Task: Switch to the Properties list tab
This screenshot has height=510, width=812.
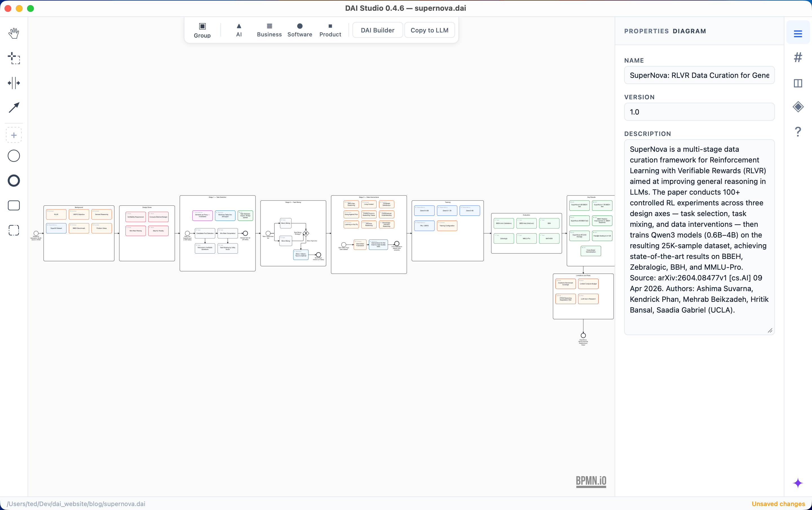Action: [x=798, y=33]
